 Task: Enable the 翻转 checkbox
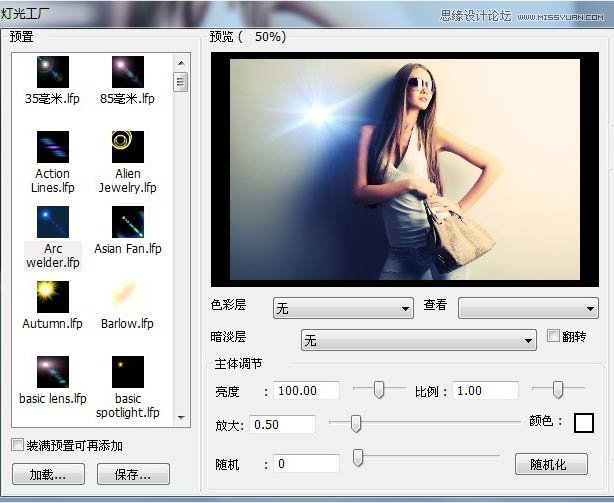[554, 337]
